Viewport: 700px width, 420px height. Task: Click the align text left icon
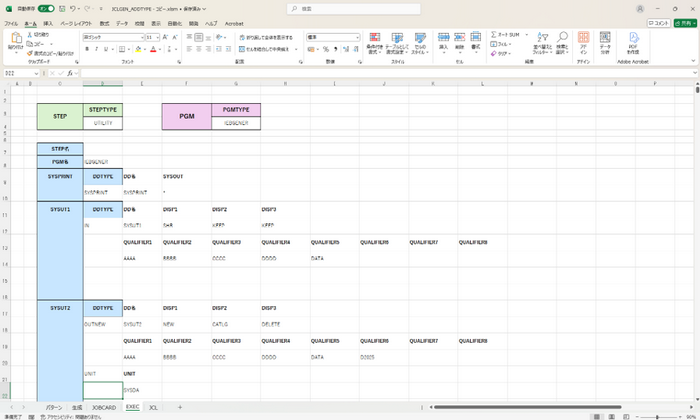click(x=189, y=49)
